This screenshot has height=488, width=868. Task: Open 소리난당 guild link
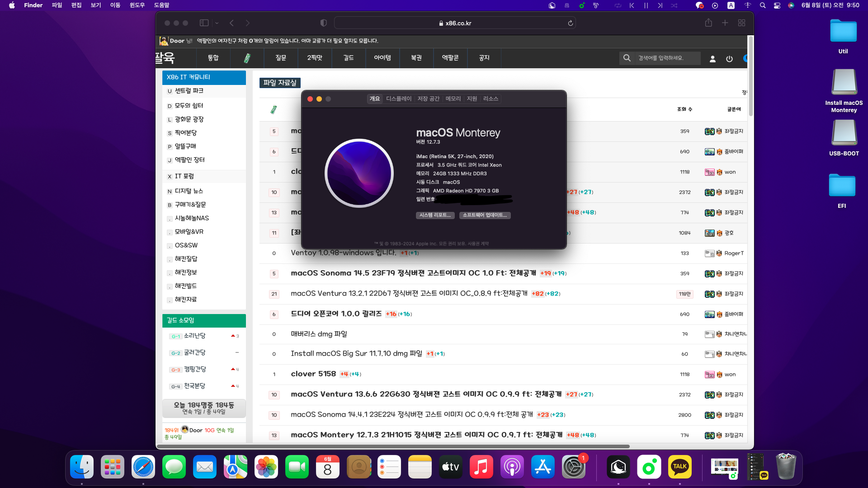(194, 336)
